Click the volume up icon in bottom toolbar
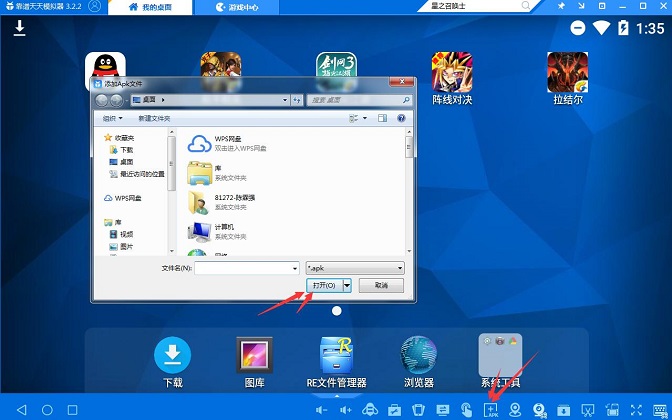Viewport: 672px width, 420px height. coord(345,410)
